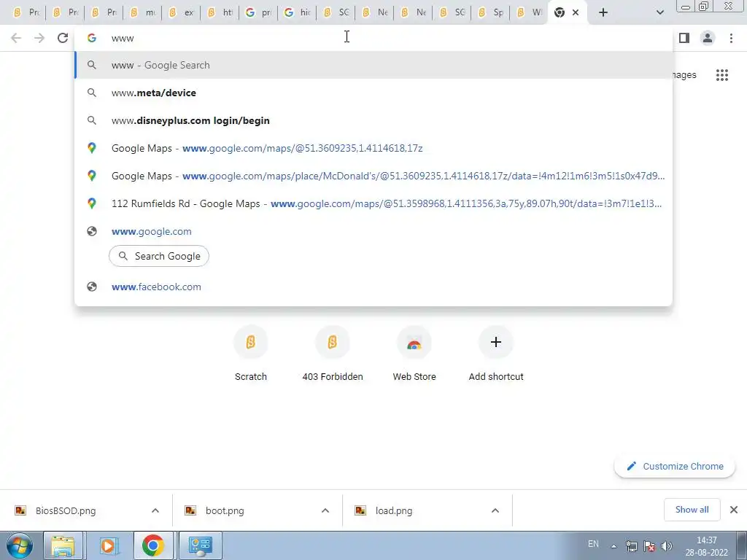Switch to the Google 'pr' tab
The image size is (747, 560).
[259, 12]
